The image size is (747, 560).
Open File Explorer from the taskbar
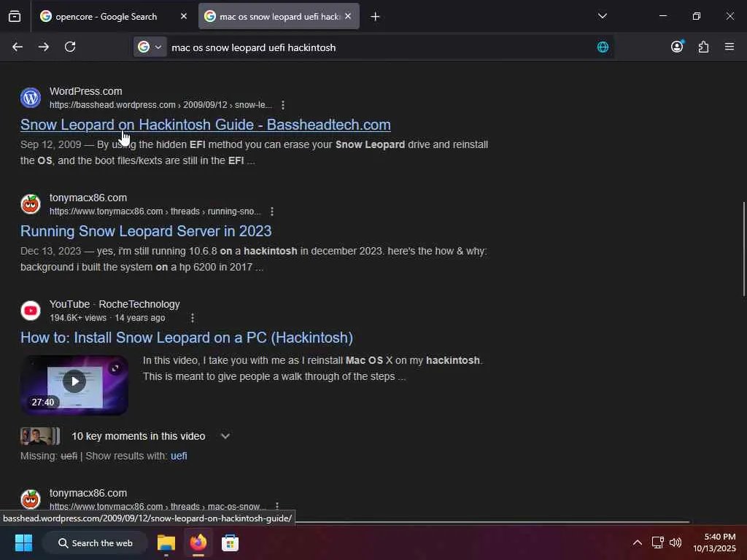[x=166, y=542]
